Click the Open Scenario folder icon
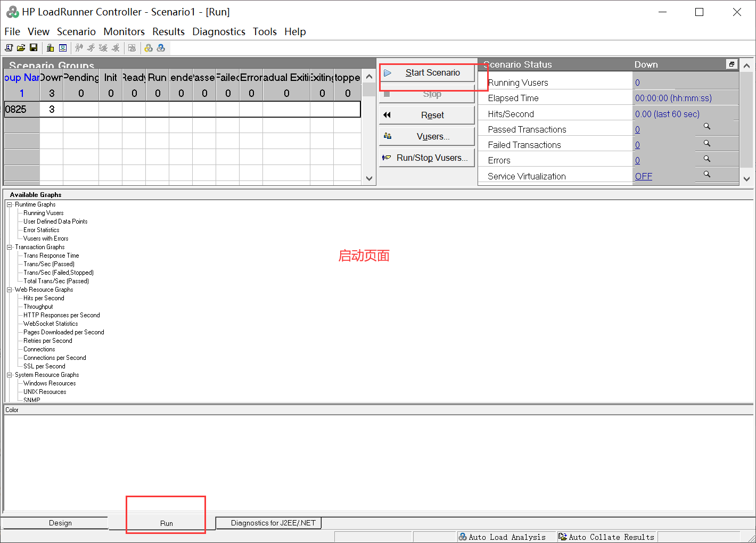Image resolution: width=756 pixels, height=543 pixels. [21, 48]
